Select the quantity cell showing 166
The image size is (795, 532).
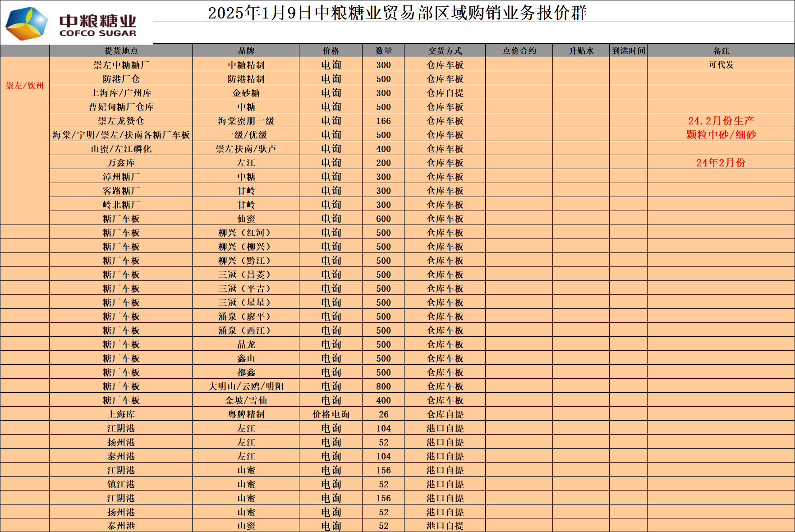383,121
